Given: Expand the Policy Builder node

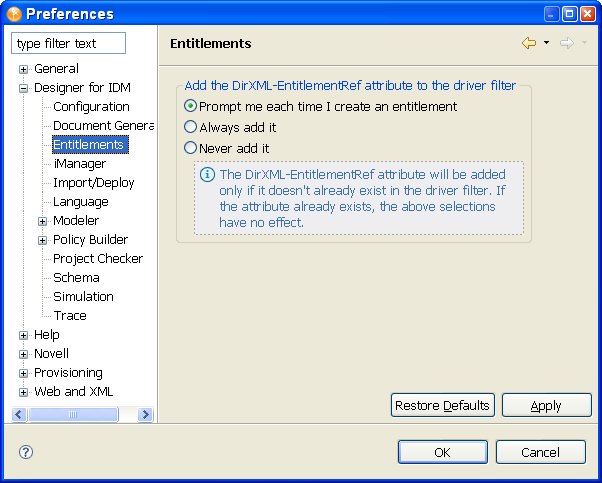Looking at the screenshot, I should [42, 240].
